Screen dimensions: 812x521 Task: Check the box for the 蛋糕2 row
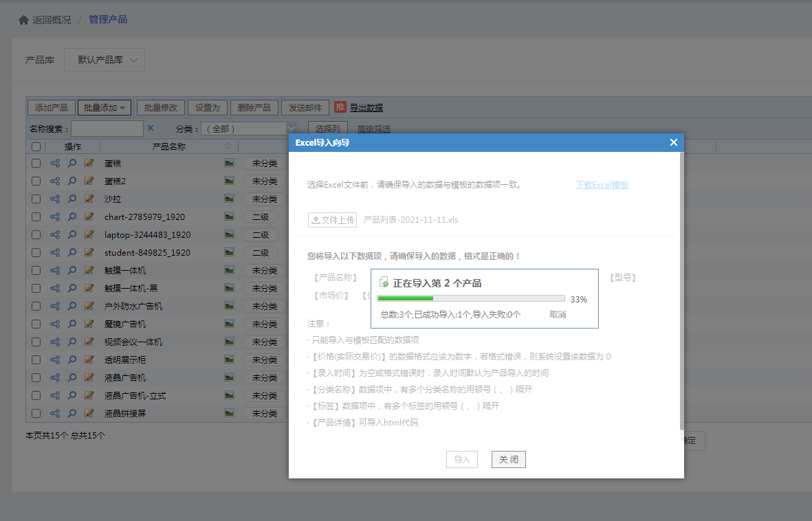tap(36, 181)
